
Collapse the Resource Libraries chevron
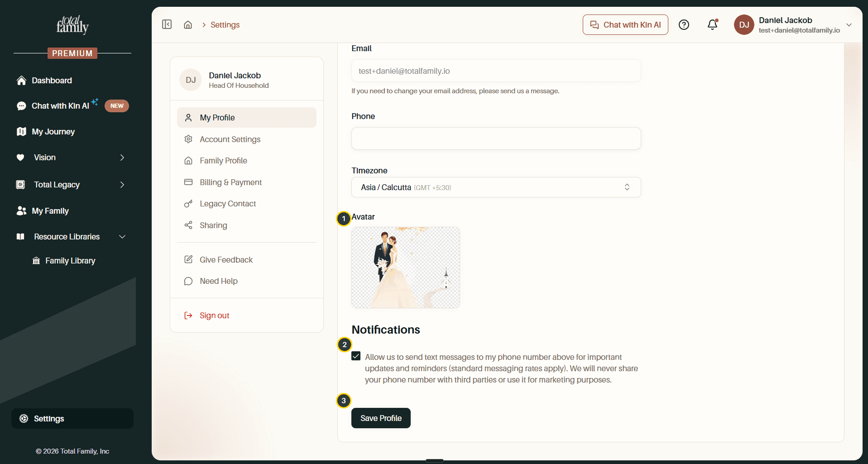[x=122, y=237]
